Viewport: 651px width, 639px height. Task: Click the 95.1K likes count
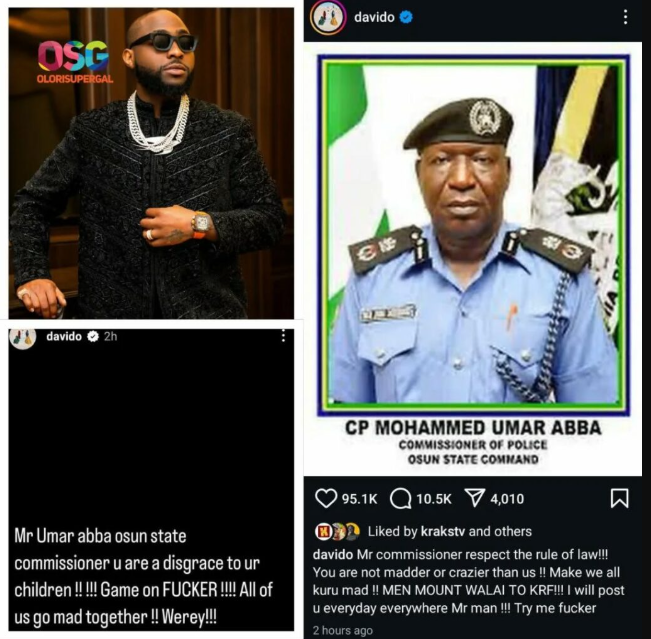pyautogui.click(x=360, y=499)
